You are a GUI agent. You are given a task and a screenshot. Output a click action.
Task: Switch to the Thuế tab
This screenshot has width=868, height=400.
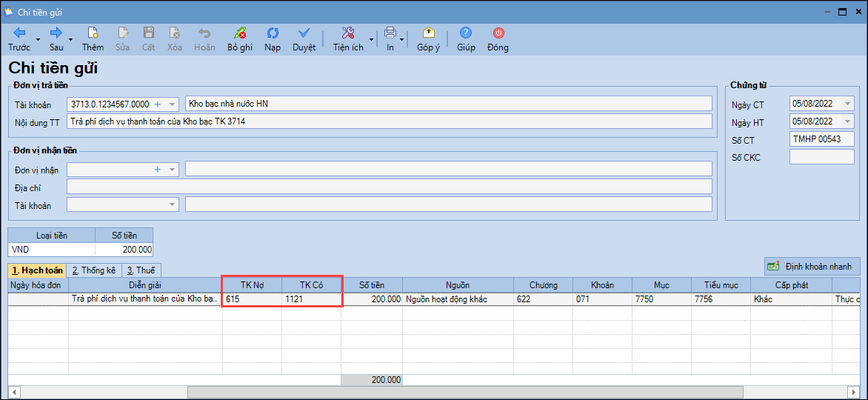[141, 270]
